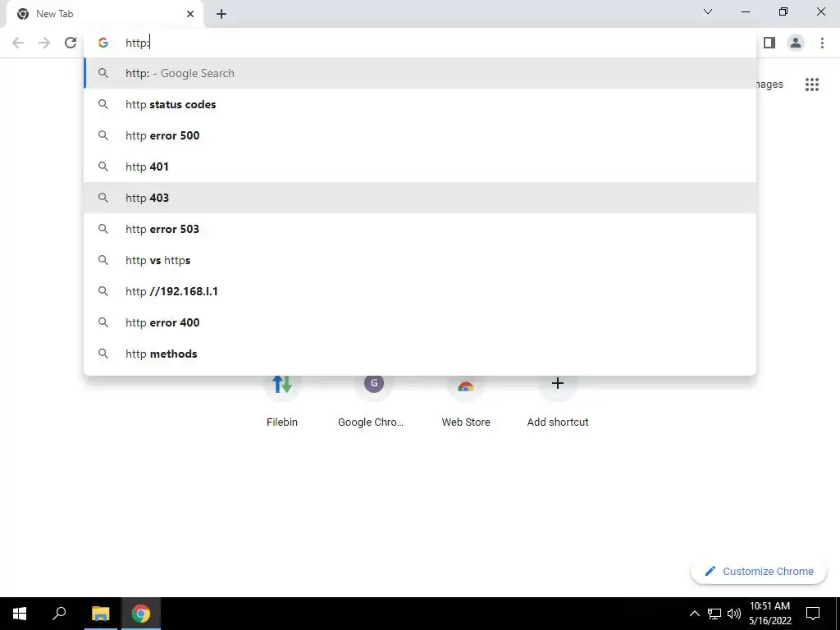Open Windows taskbar search
This screenshot has width=840, height=630.
tap(59, 614)
